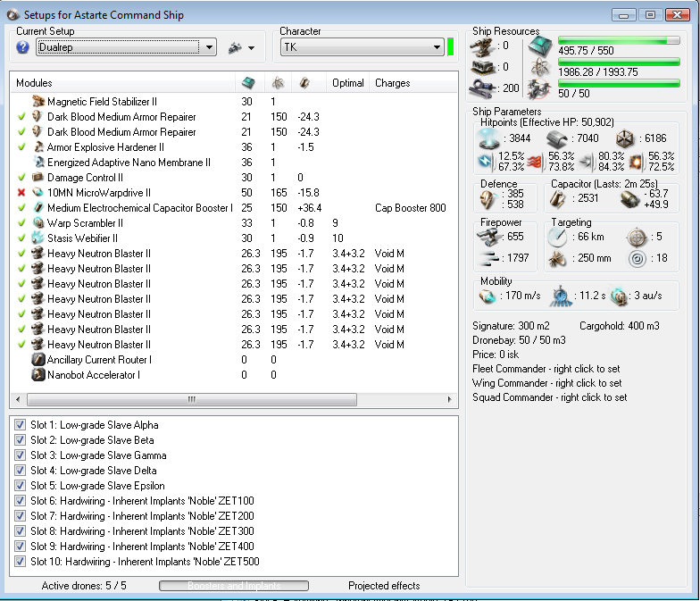Click the 10MN MicroWarpdrive II module icon
The width and height of the screenshot is (700, 601).
pos(37,193)
